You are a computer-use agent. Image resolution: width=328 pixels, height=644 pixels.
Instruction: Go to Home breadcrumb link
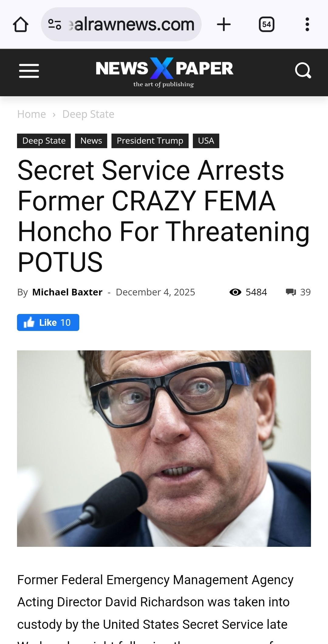click(x=32, y=114)
